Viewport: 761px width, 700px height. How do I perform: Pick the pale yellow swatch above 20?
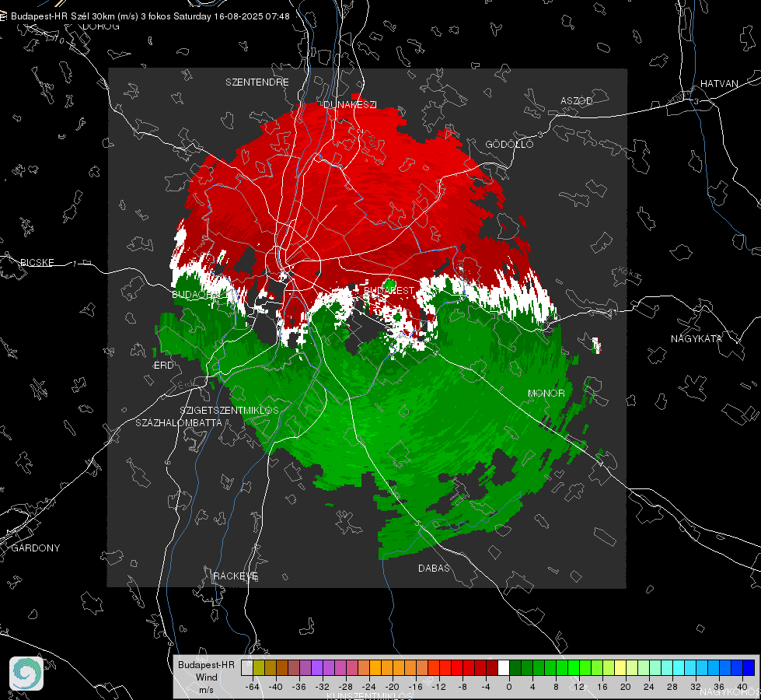(x=620, y=667)
